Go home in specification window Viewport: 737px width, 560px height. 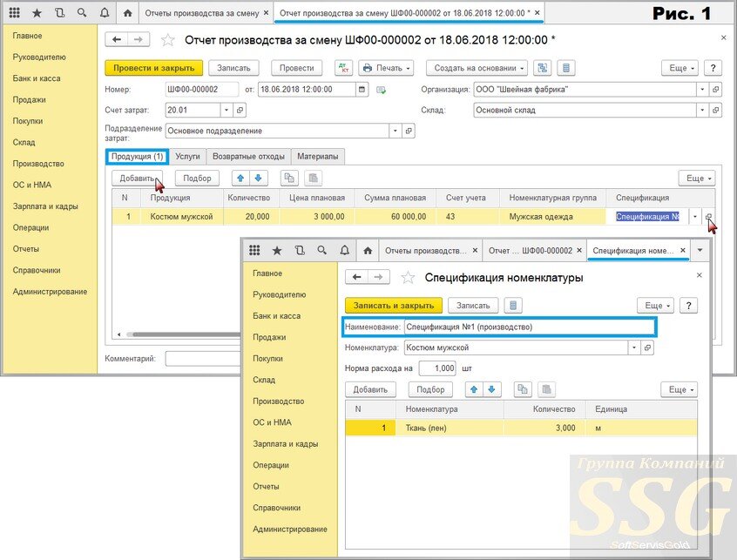coord(368,251)
